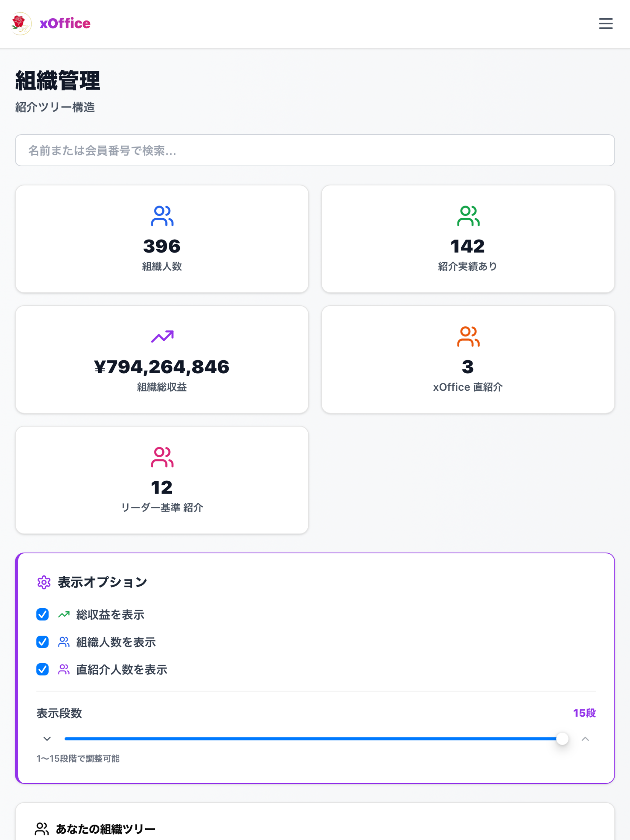Click the 396 組織人数 count
630x840 pixels.
(162, 246)
